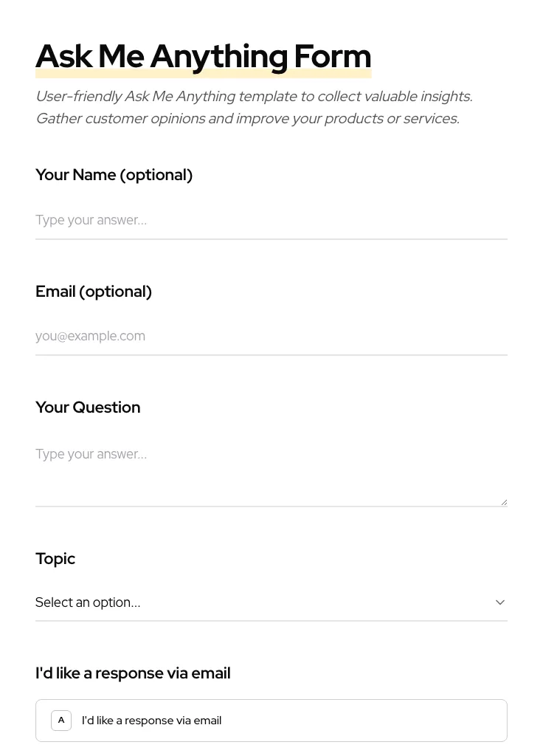Click the 'Type your answer...' name placeholder
Image resolution: width=543 pixels, height=756 pixels.
point(91,220)
